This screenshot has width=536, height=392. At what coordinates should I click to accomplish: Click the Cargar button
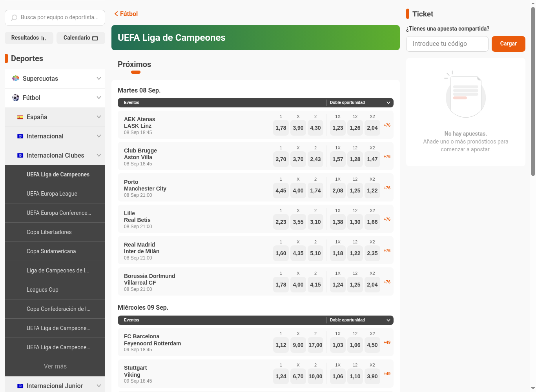tap(508, 44)
